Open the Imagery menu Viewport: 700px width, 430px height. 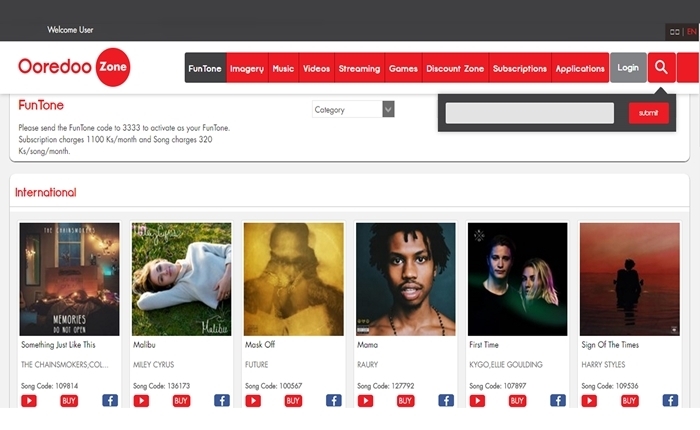pyautogui.click(x=247, y=68)
